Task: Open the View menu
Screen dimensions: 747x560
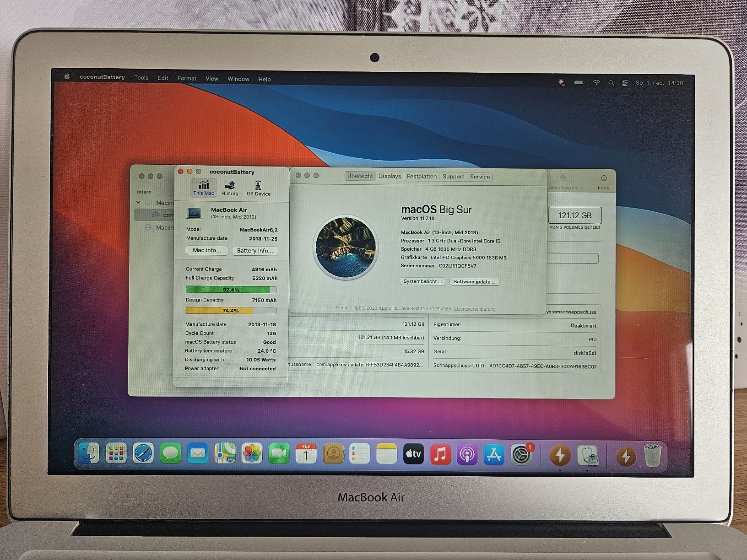Action: pos(212,79)
